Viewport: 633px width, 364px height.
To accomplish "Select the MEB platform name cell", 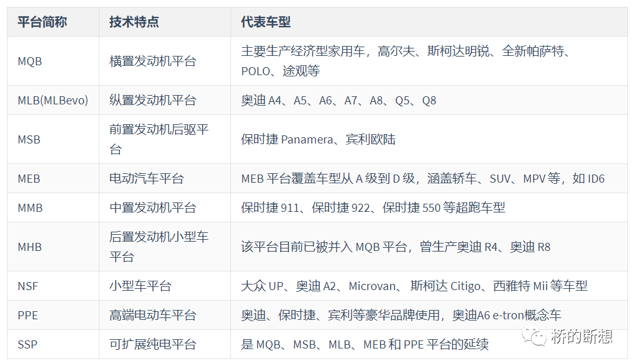I will [53, 178].
